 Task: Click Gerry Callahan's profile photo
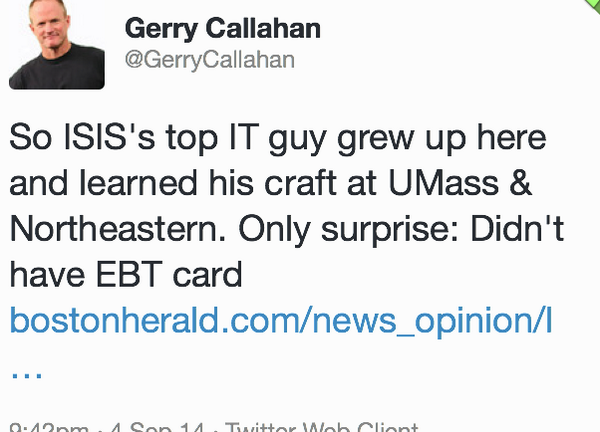click(x=56, y=47)
